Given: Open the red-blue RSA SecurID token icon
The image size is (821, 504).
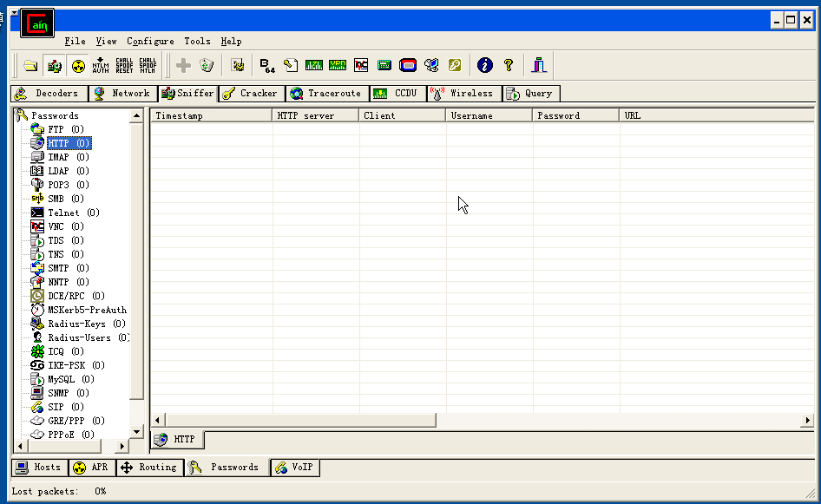Looking at the screenshot, I should [x=408, y=65].
